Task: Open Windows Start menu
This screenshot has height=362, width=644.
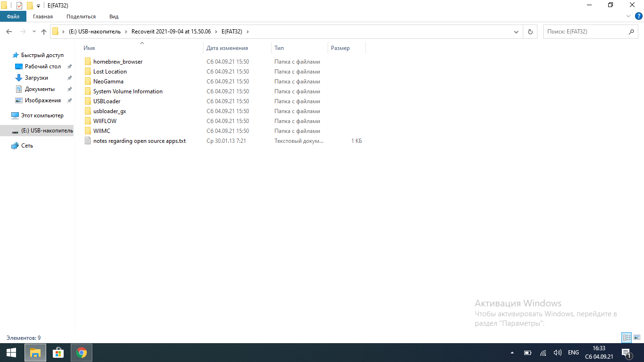Action: click(11, 353)
